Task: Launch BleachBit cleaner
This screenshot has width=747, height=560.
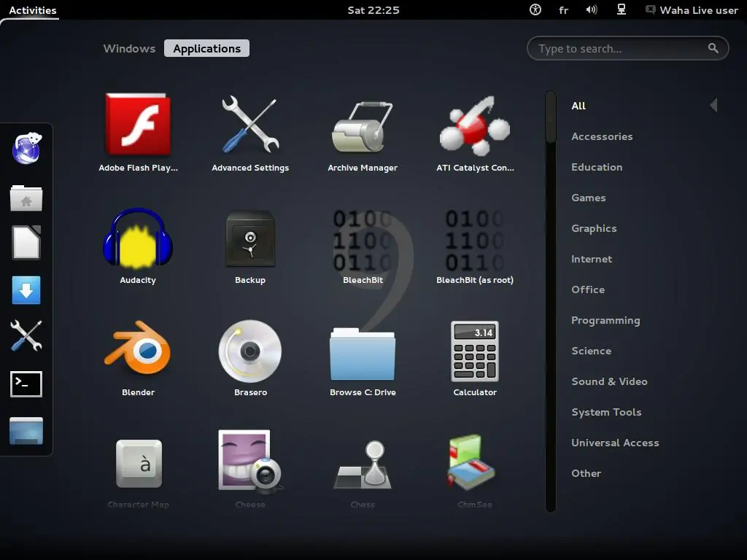Action: tap(363, 245)
